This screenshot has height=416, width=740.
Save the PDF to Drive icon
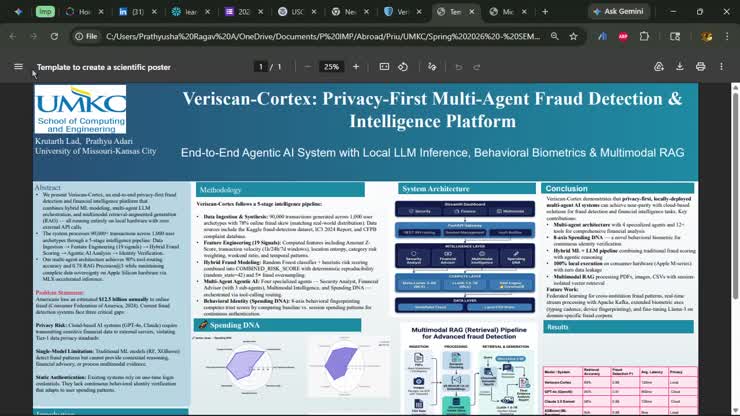coord(659,67)
